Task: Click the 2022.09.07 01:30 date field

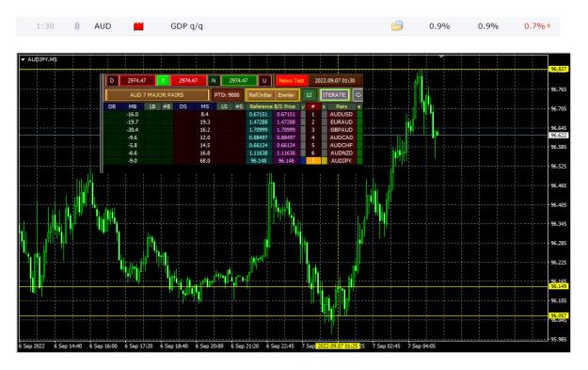Action: point(335,81)
